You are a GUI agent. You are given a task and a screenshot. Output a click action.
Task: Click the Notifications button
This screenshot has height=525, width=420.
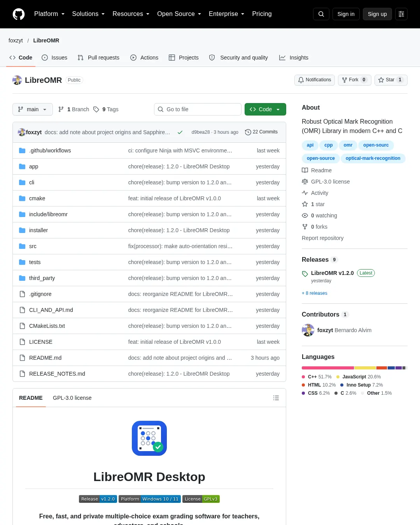315,80
